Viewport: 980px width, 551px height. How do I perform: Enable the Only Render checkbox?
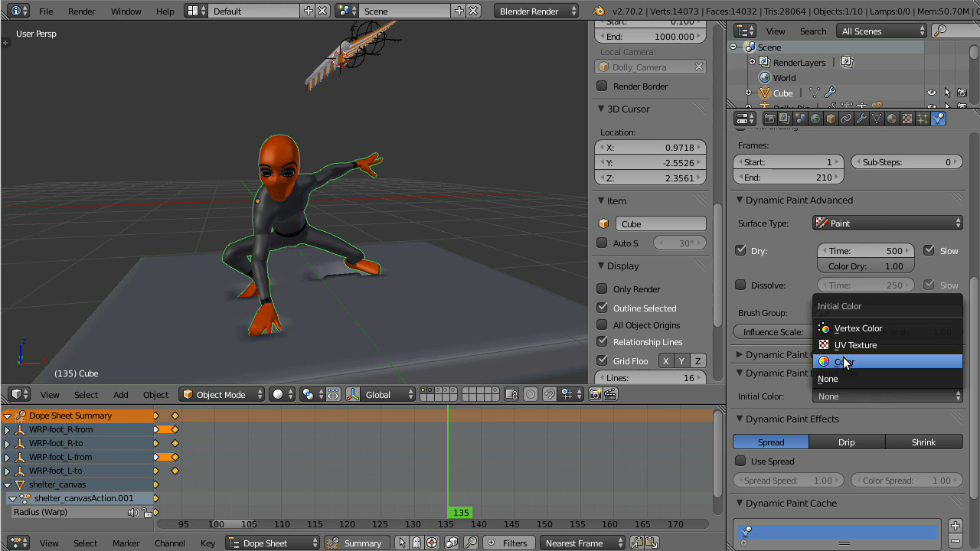point(602,289)
